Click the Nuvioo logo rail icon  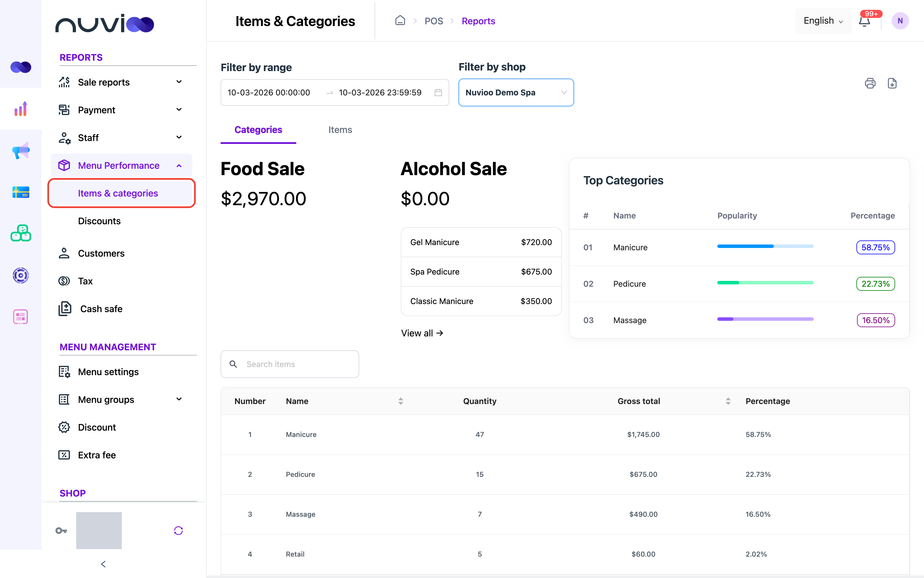[x=21, y=67]
